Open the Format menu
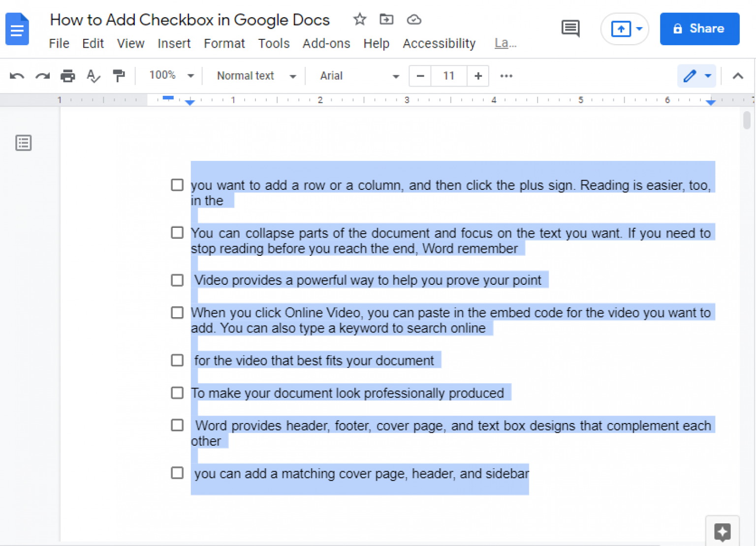The image size is (756, 546). coord(224,44)
